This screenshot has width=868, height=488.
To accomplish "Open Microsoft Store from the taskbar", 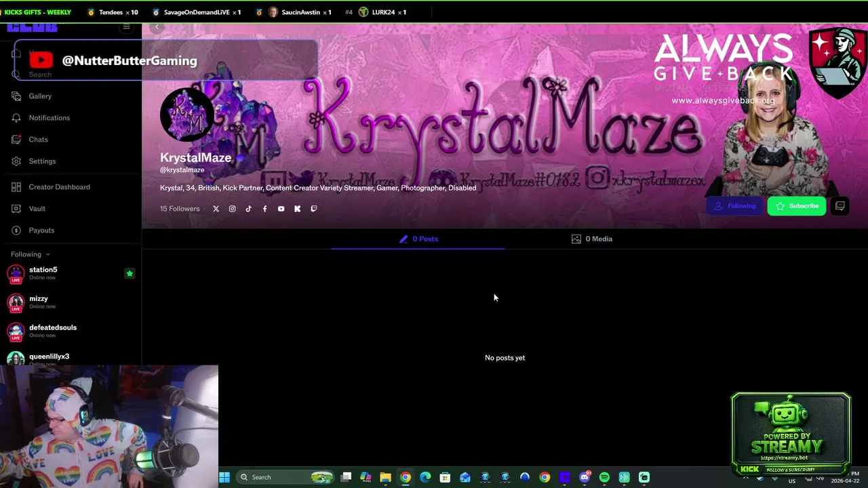I will coord(445,477).
